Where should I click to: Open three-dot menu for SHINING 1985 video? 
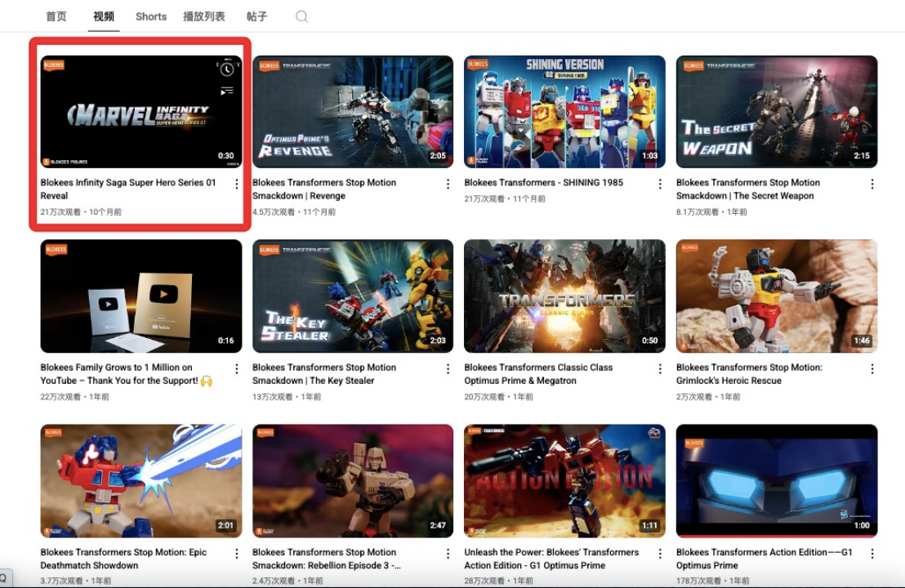click(660, 184)
